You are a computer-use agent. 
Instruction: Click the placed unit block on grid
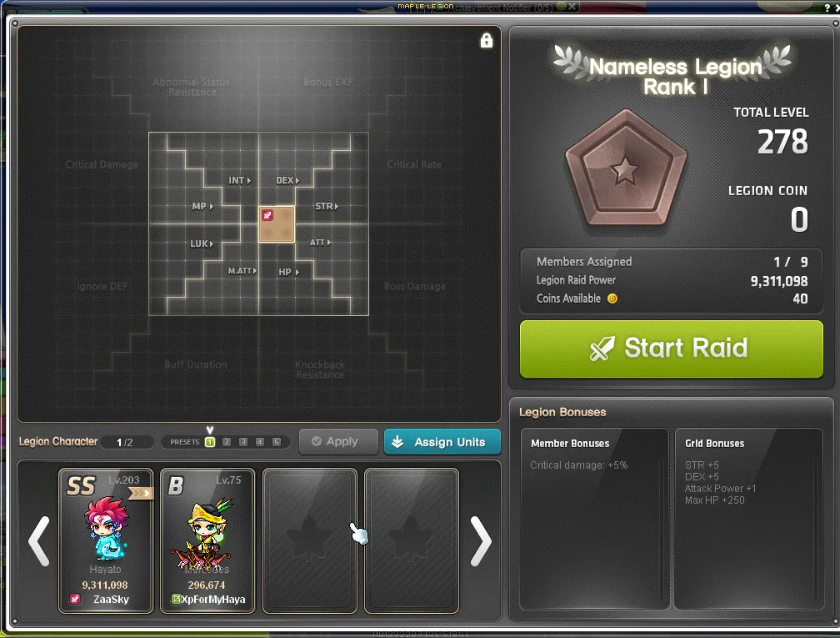(x=277, y=224)
